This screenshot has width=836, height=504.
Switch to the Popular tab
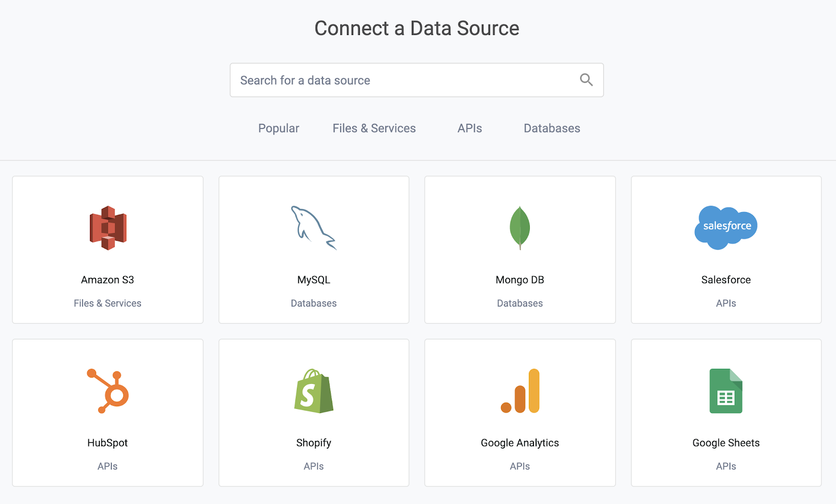point(278,128)
